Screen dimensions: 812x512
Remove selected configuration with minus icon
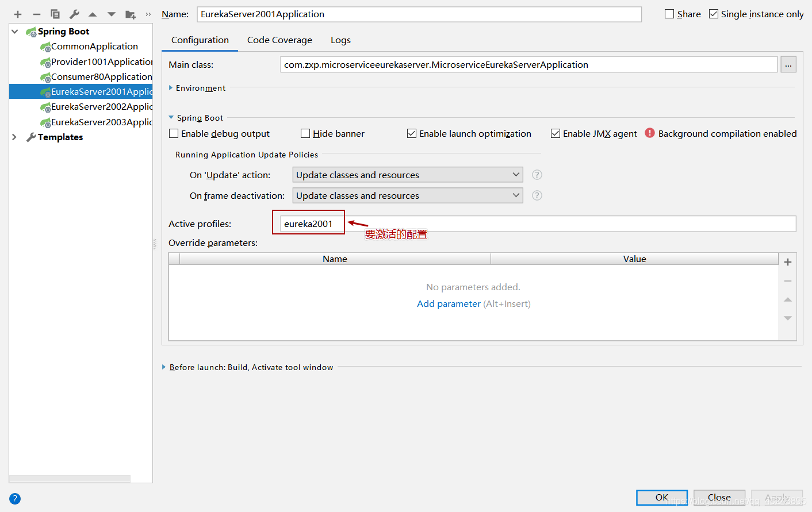pyautogui.click(x=37, y=14)
